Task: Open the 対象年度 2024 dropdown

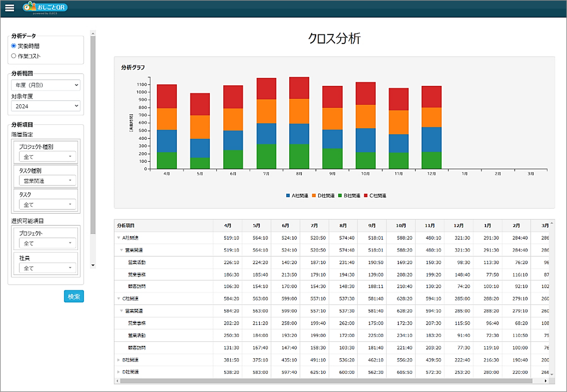Action: [x=46, y=106]
